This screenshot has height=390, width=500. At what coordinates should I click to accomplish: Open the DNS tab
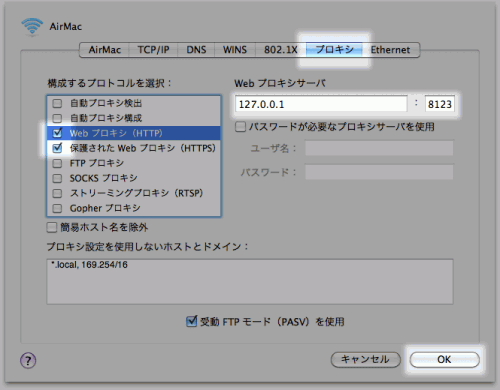(x=196, y=50)
